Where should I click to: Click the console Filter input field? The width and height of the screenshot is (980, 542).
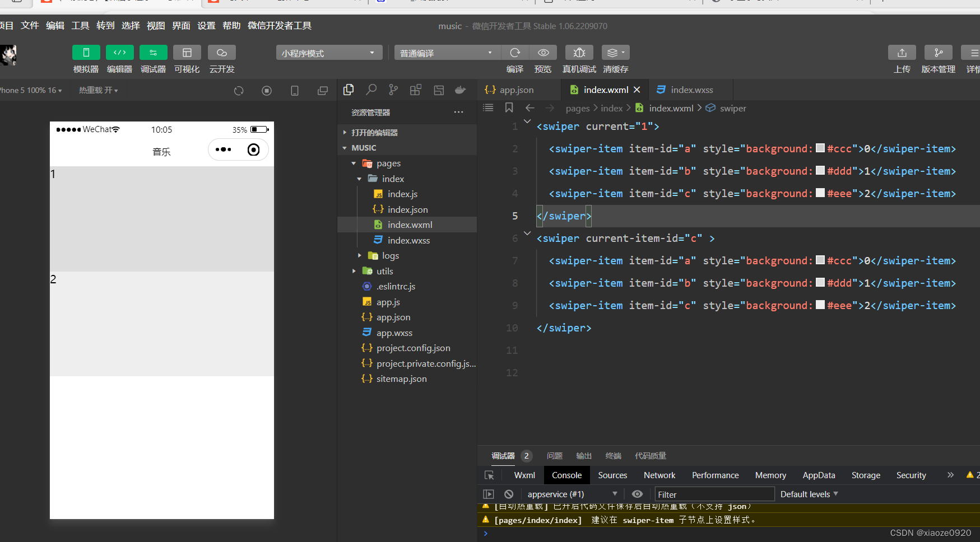click(714, 494)
